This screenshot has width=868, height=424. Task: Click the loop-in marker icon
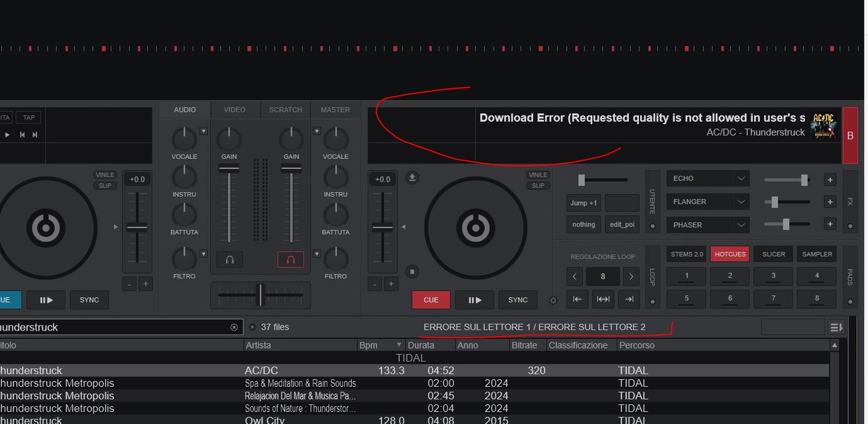click(577, 299)
